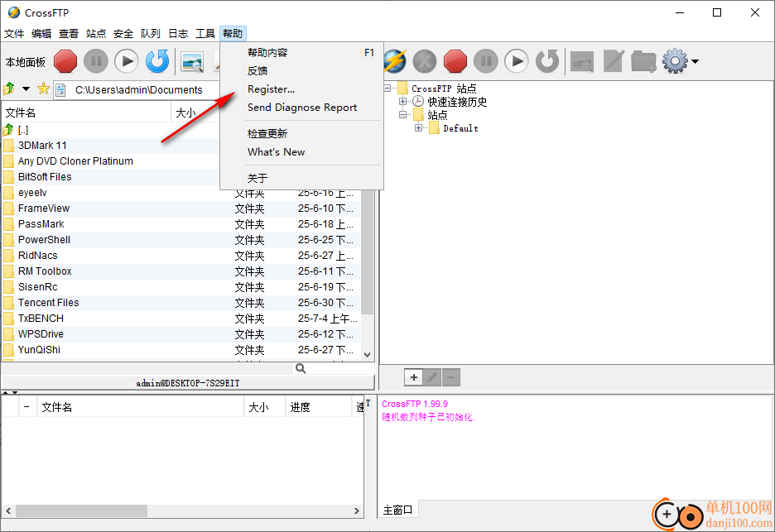Click the 进度 column header in queue
The height and width of the screenshot is (532, 775).
[x=318, y=407]
